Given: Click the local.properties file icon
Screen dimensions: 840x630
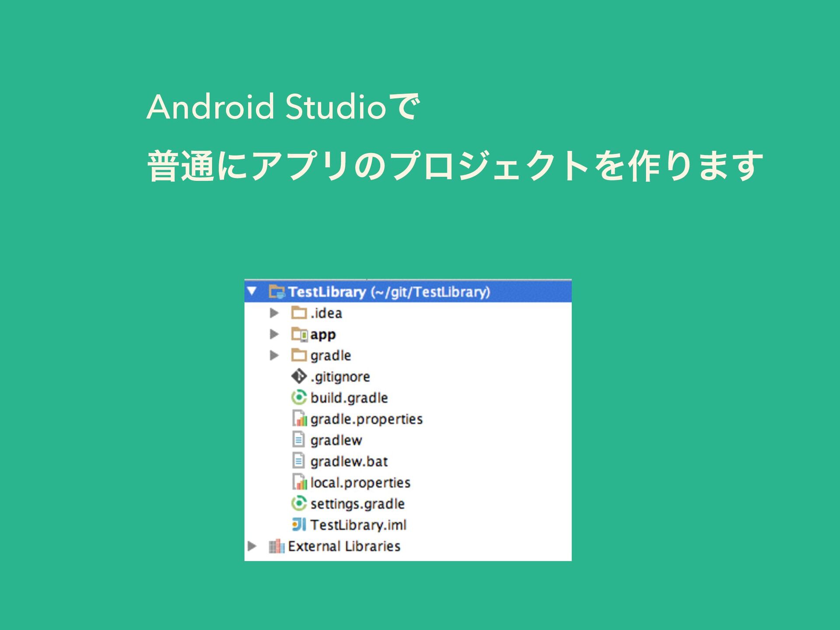Looking at the screenshot, I should (300, 482).
